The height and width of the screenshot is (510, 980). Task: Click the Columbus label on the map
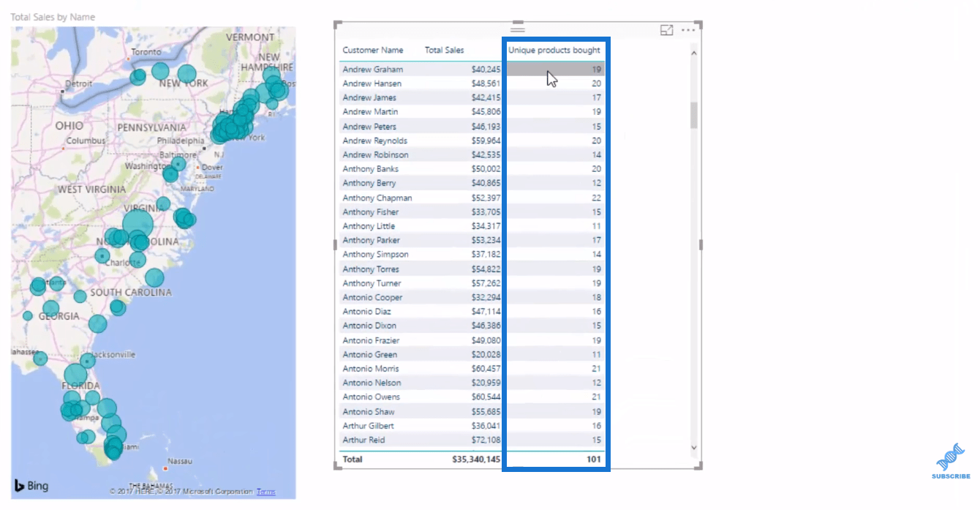pos(86,140)
